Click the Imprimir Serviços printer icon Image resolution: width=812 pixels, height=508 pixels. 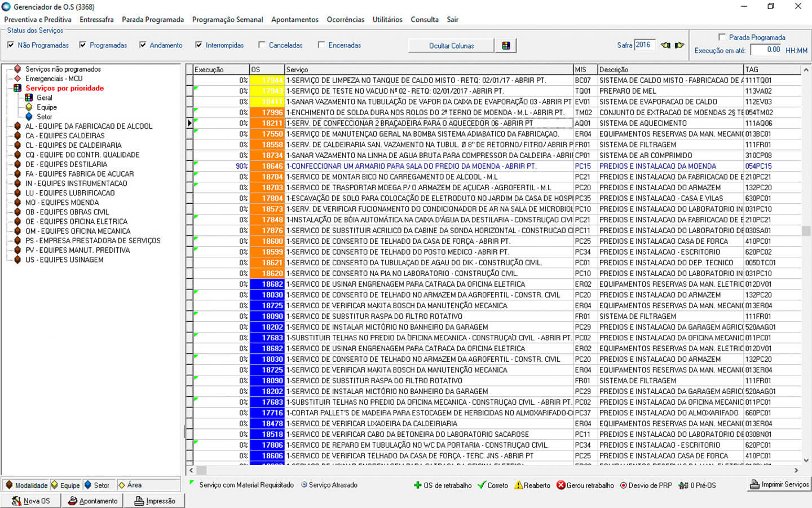[754, 484]
